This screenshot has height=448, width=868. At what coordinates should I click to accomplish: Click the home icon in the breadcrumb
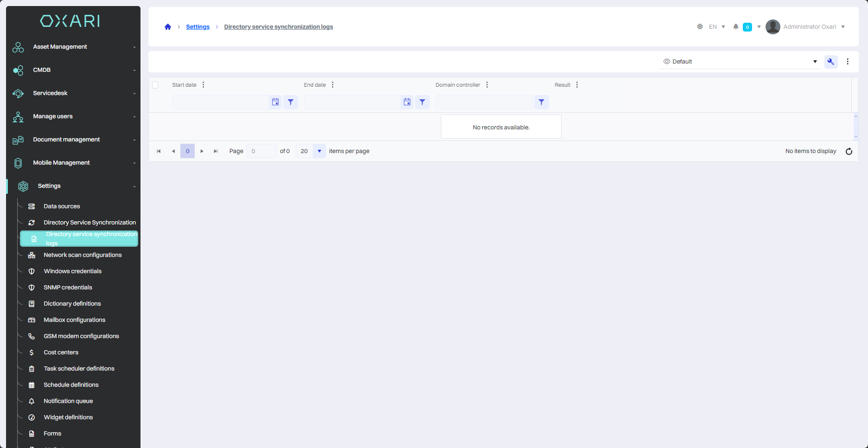pyautogui.click(x=168, y=27)
